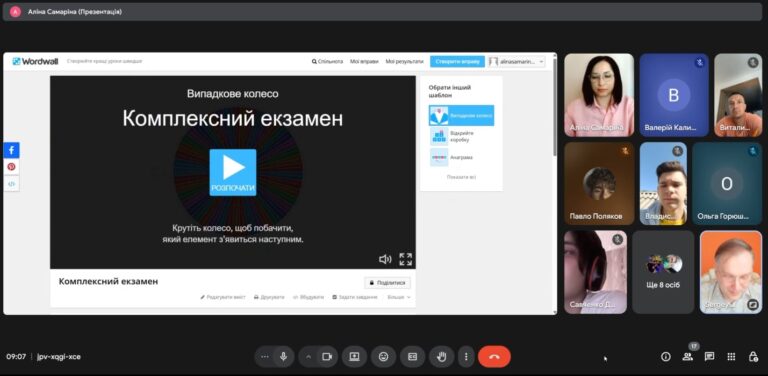This screenshot has height=376, width=768.
Task: Toggle the microphone button in Meet
Action: (x=283, y=357)
